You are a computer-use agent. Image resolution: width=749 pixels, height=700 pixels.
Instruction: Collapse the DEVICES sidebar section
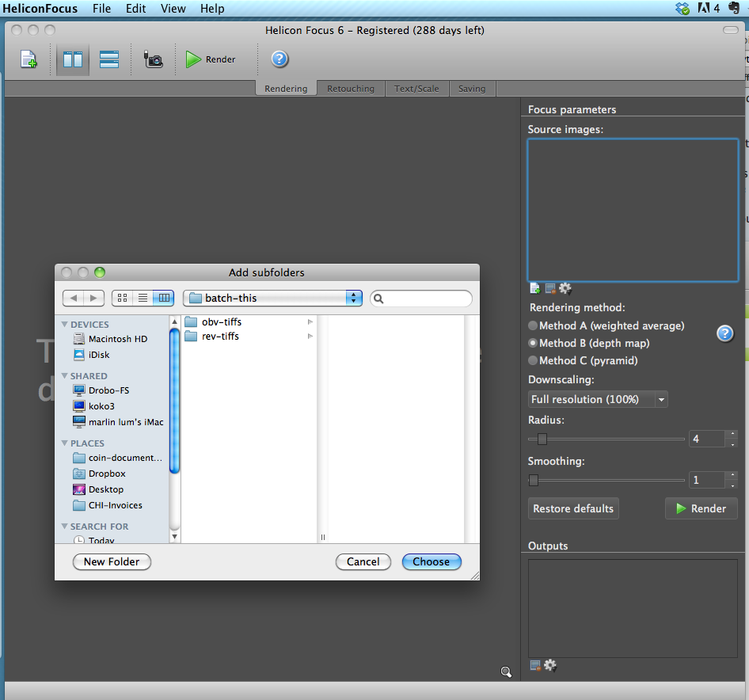[x=64, y=325]
